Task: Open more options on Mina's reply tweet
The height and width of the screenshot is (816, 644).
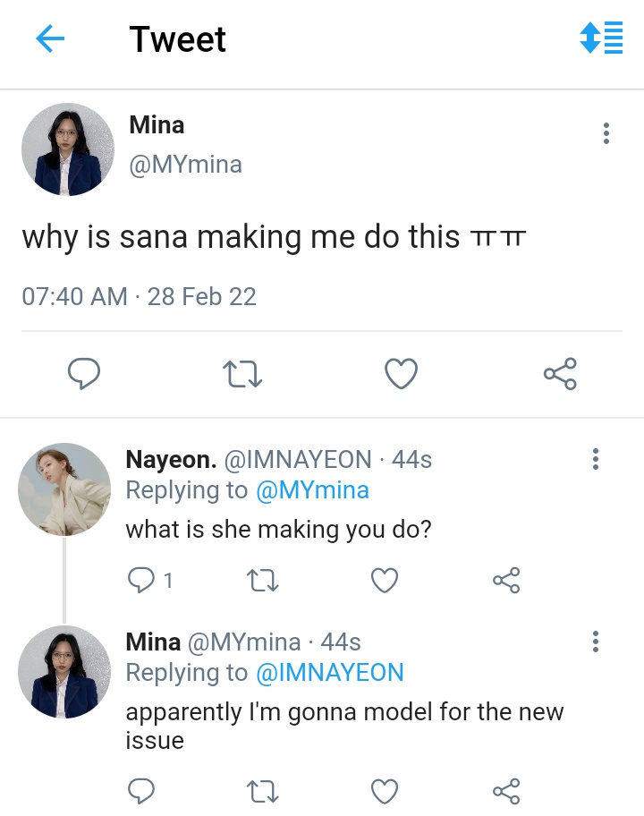Action: 596,642
